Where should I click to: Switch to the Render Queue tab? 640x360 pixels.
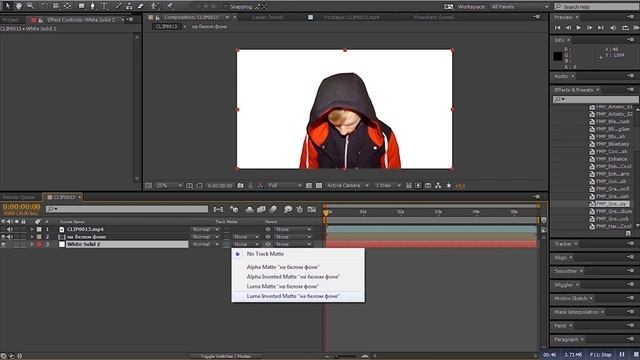click(19, 197)
